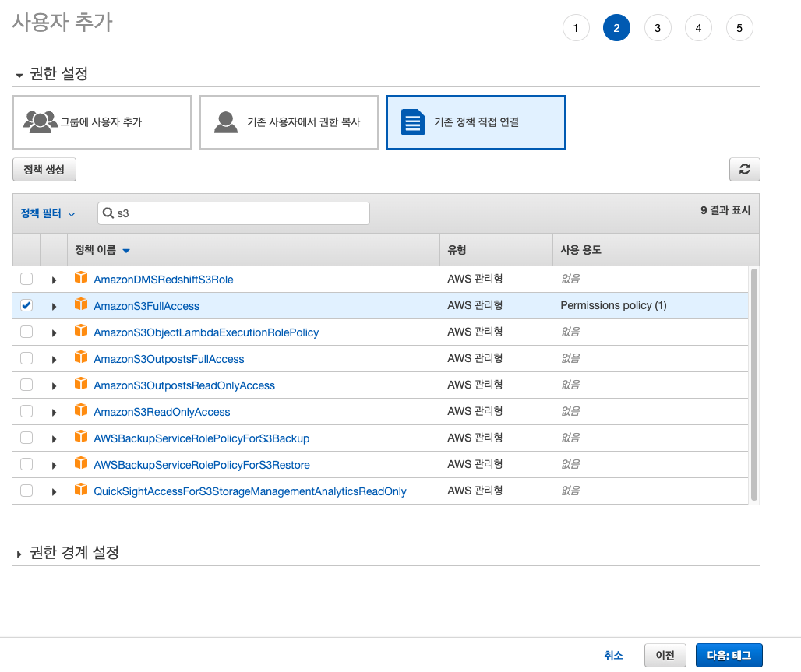The image size is (801, 672).
Task: Click orange box icon of AmazonDMSRedshiftS3Role
Action: (x=81, y=277)
